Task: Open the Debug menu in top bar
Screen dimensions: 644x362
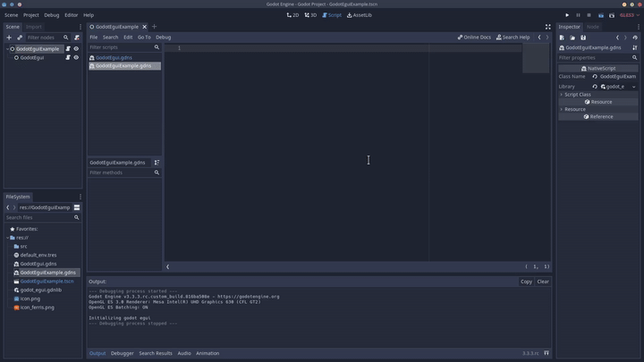Action: [52, 15]
